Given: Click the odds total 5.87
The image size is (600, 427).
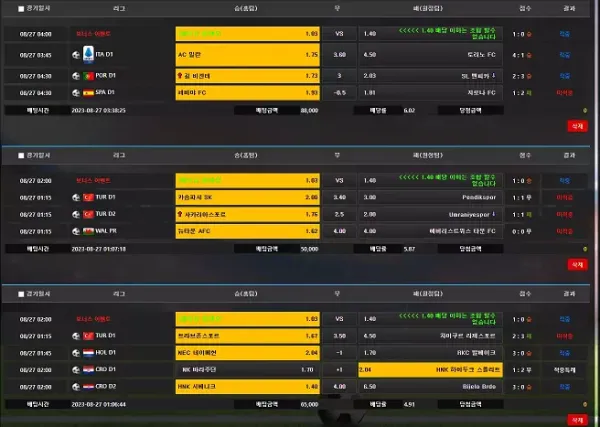Looking at the screenshot, I should click(409, 249).
